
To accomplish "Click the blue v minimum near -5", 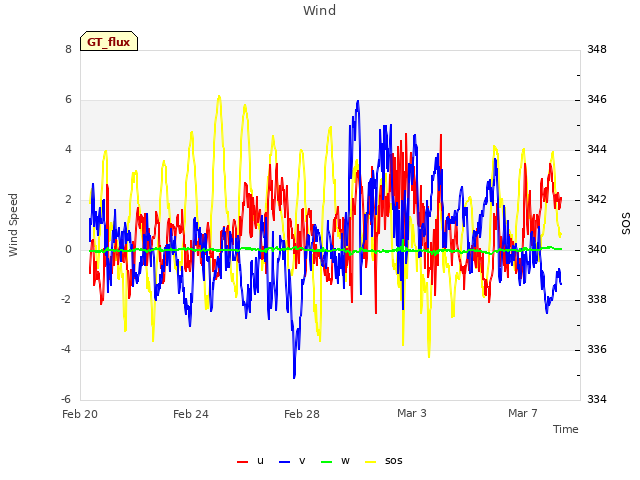I will [x=294, y=376].
